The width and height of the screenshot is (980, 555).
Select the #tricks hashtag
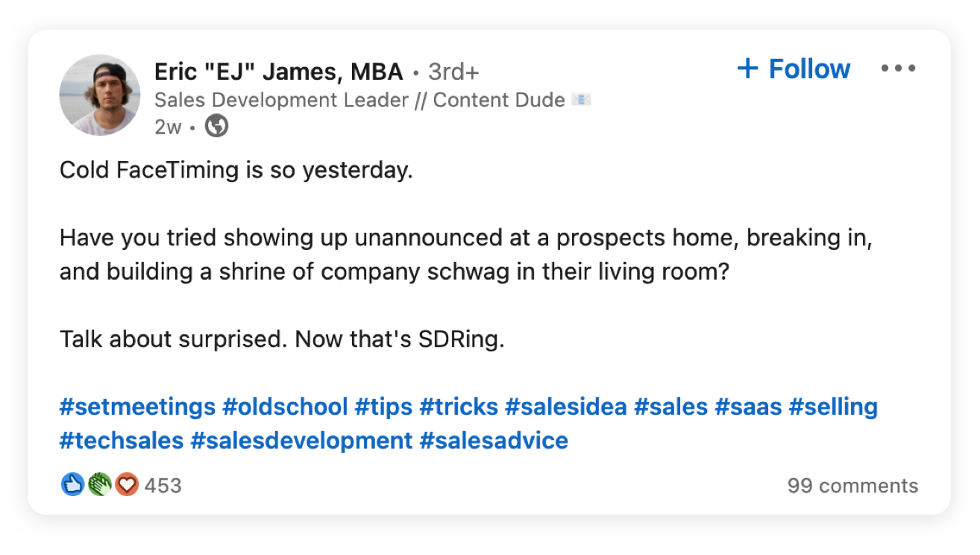[458, 407]
